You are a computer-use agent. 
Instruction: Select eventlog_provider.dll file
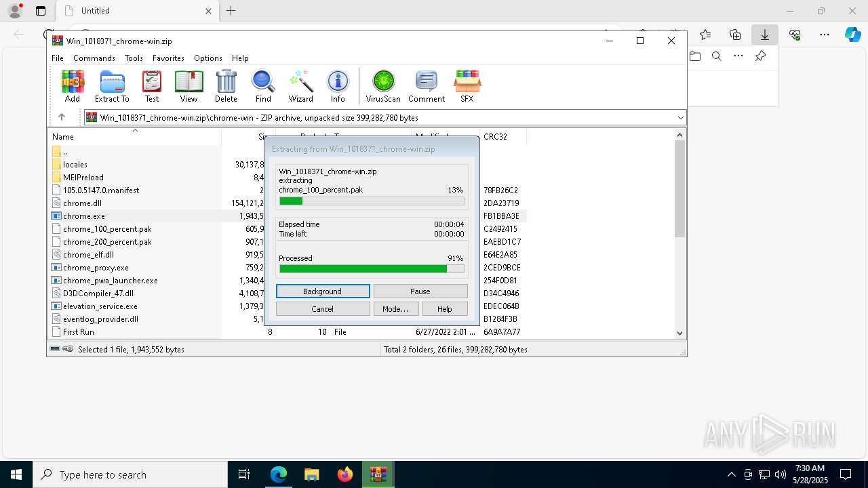point(100,319)
